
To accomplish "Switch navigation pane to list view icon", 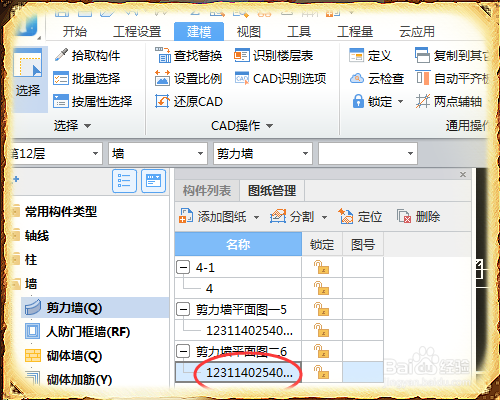I will pos(124,181).
